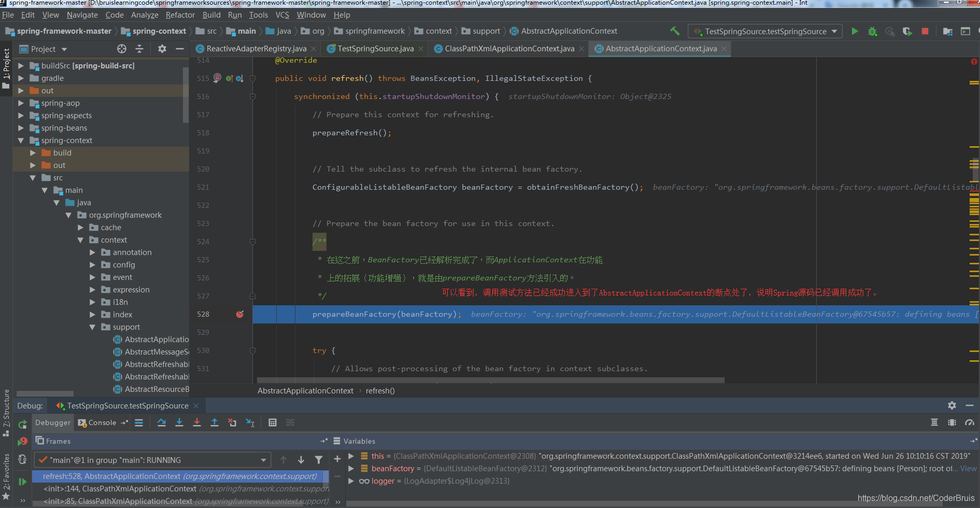This screenshot has width=980, height=508.
Task: Click the locate-in-project target icon
Action: click(x=122, y=49)
